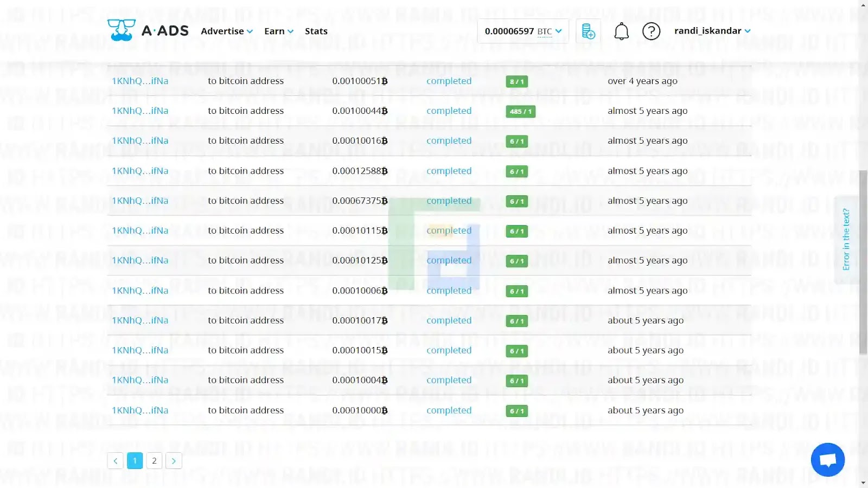Click the 6/1 badge in 0.00010000 row

517,412
